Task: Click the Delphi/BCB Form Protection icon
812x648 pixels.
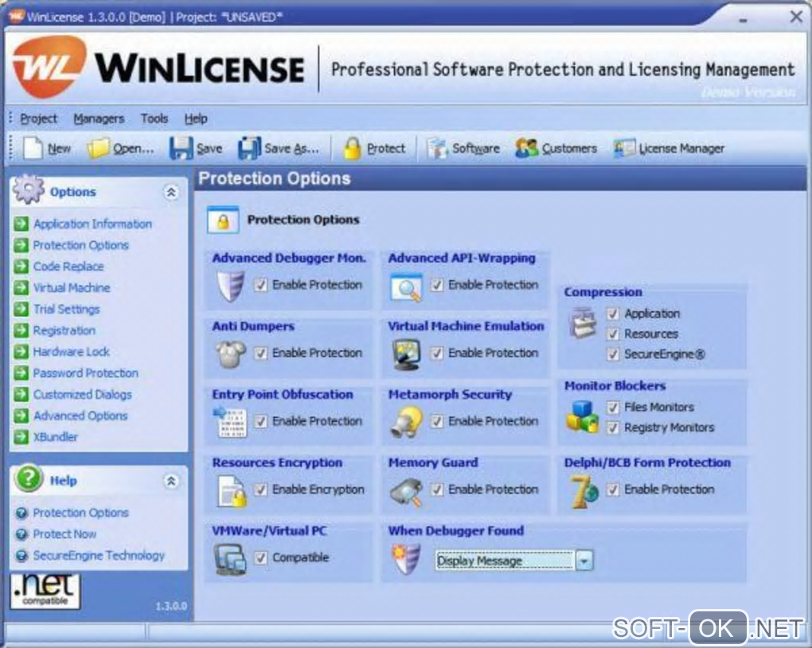Action: point(584,491)
